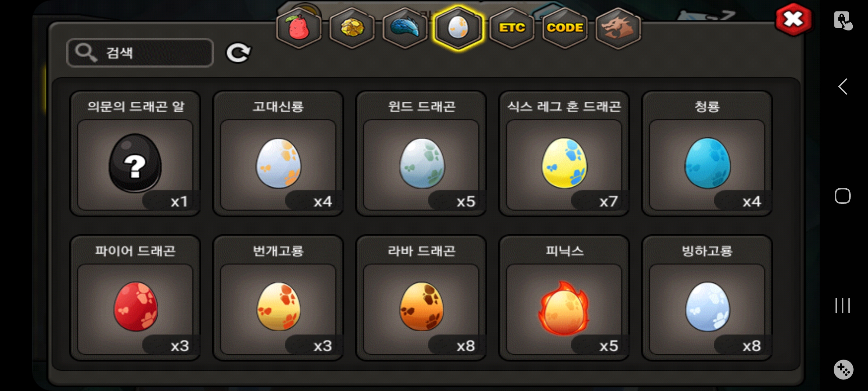Open the gamepad tools icon

[x=843, y=369]
